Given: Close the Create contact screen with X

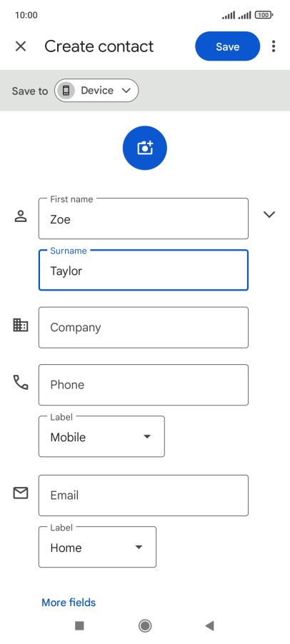Looking at the screenshot, I should [x=21, y=46].
